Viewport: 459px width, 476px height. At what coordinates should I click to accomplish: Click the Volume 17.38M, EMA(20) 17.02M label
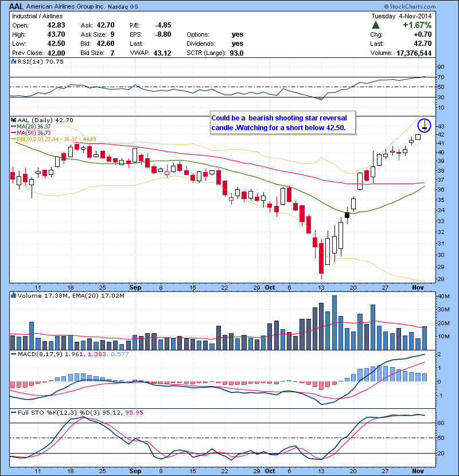click(x=71, y=295)
